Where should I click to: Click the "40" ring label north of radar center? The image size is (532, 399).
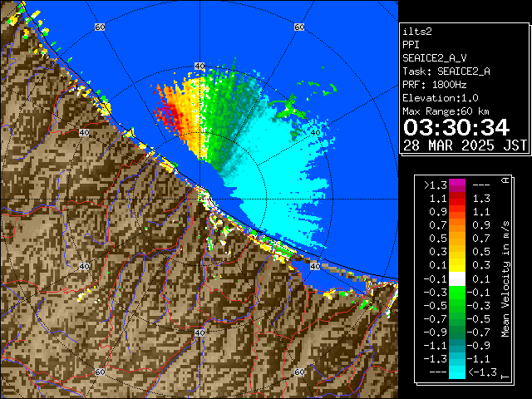click(199, 66)
